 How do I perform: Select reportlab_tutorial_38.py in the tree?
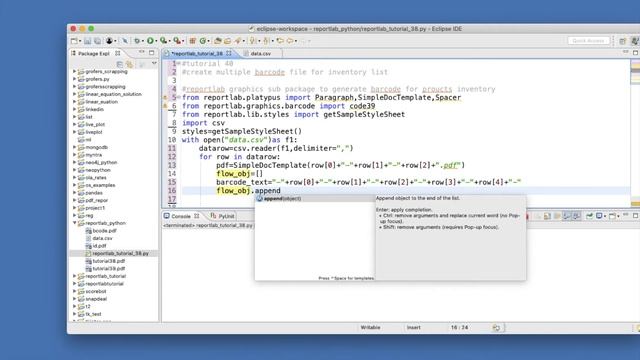[120, 253]
